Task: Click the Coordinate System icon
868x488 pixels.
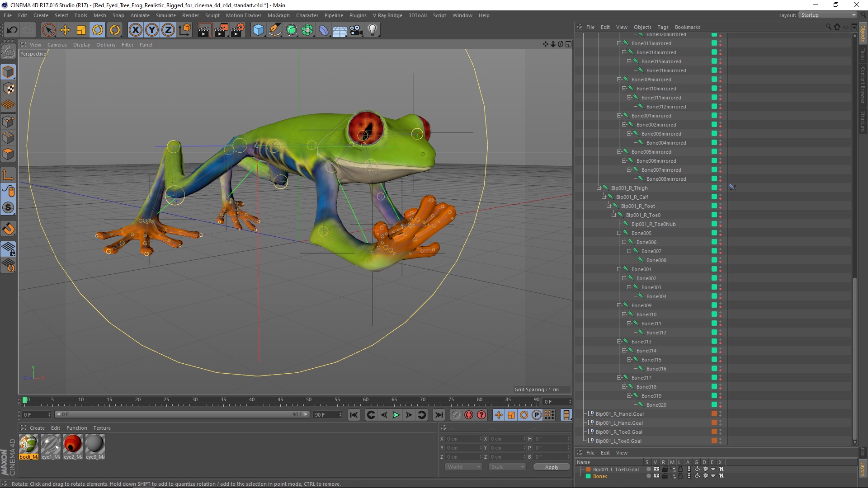Action: [184, 30]
